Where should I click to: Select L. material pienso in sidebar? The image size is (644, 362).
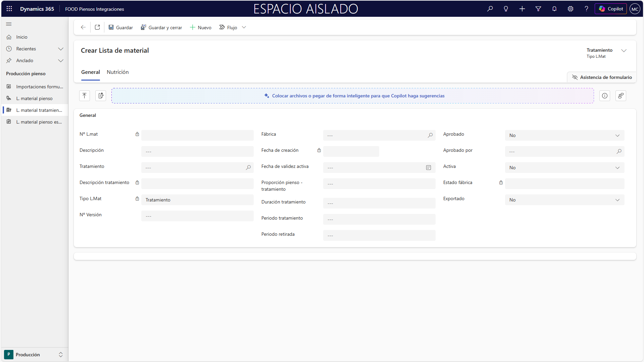pos(34,98)
